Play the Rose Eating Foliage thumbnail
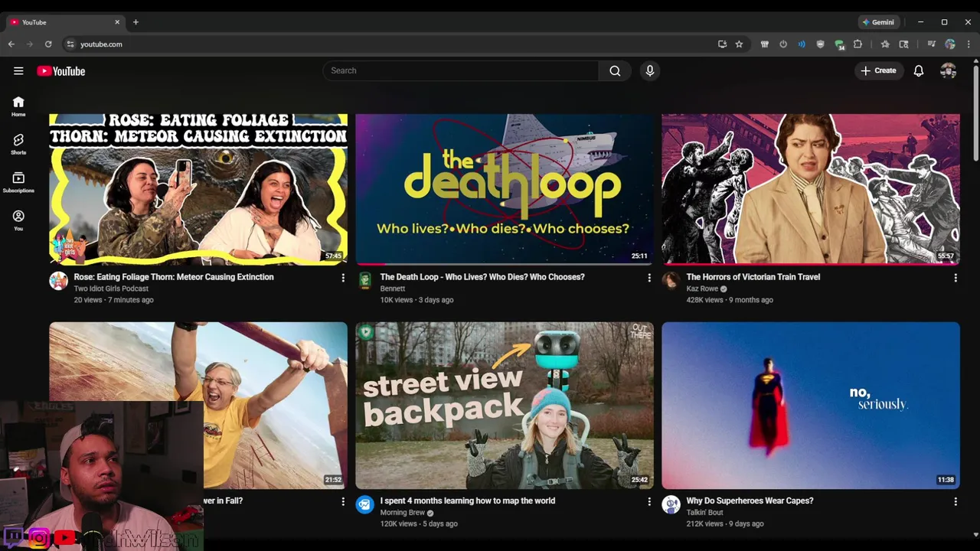The height and width of the screenshot is (551, 980). click(x=198, y=189)
